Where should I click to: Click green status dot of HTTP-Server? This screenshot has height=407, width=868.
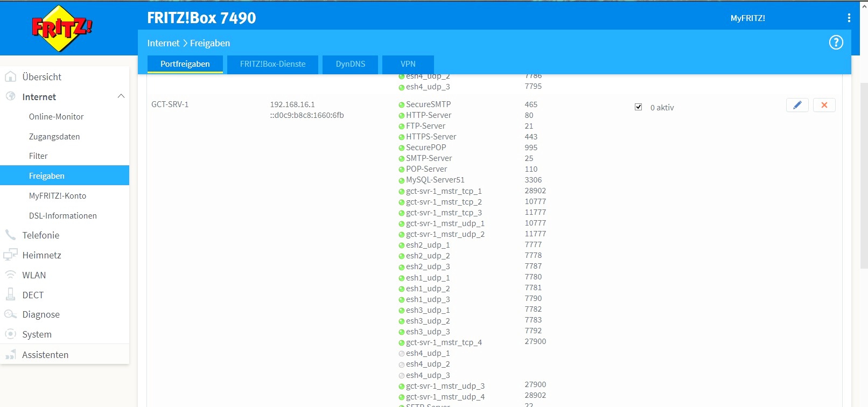(x=401, y=116)
